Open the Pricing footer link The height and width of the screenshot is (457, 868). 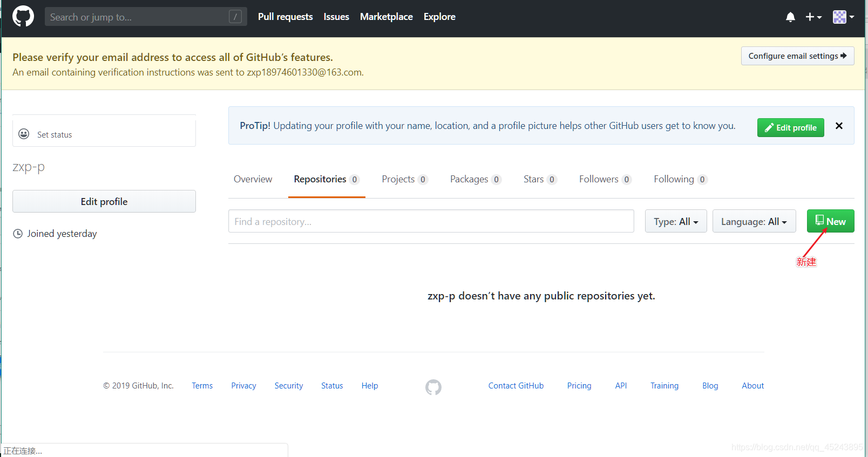(x=579, y=386)
